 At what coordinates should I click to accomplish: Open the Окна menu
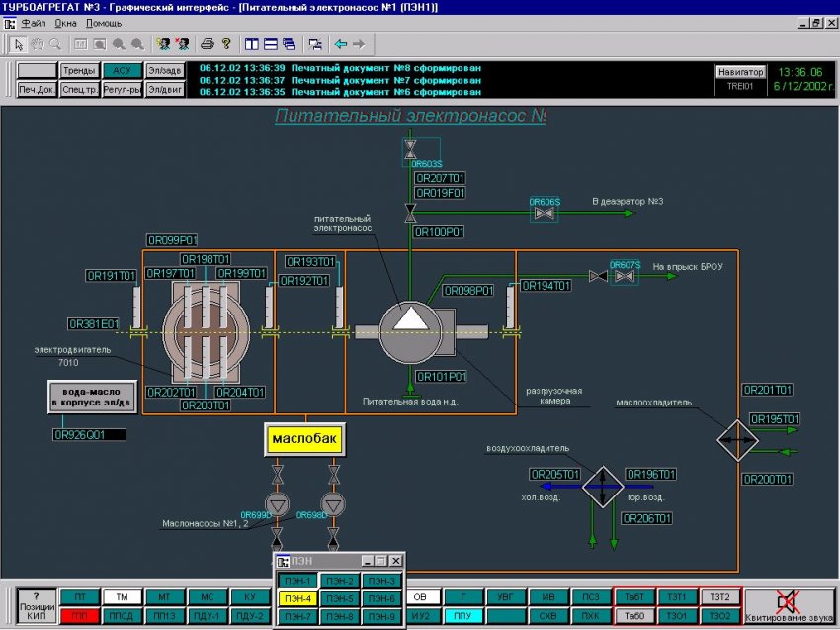tap(65, 23)
